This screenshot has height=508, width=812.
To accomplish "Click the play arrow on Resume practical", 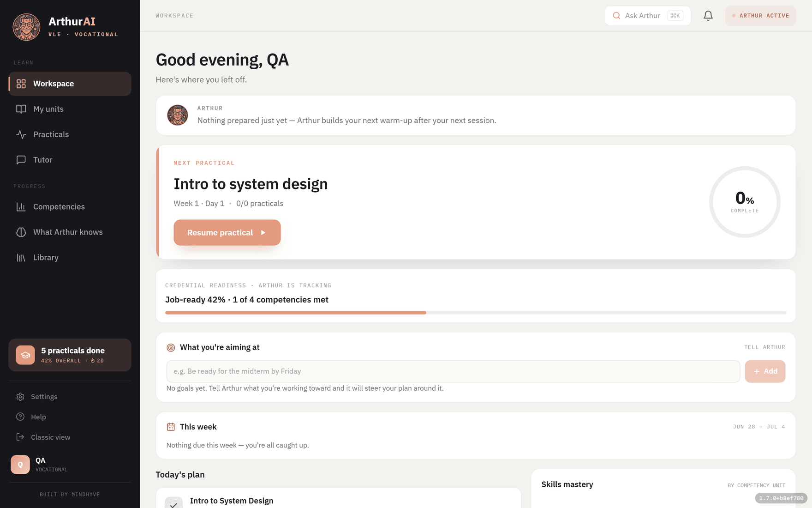I will (263, 233).
